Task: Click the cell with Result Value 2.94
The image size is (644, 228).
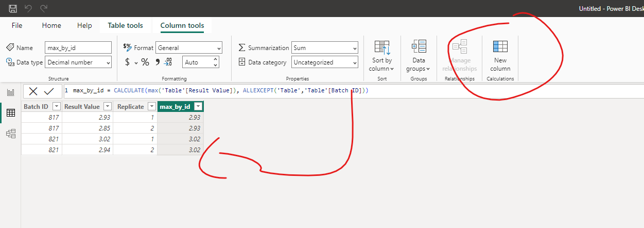Action: [x=88, y=150]
